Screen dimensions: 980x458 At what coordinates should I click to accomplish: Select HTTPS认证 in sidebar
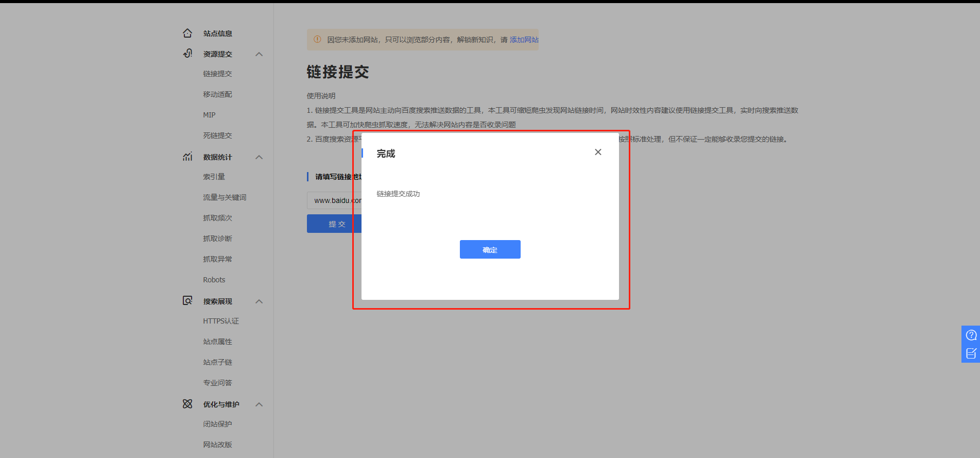pyautogui.click(x=221, y=321)
